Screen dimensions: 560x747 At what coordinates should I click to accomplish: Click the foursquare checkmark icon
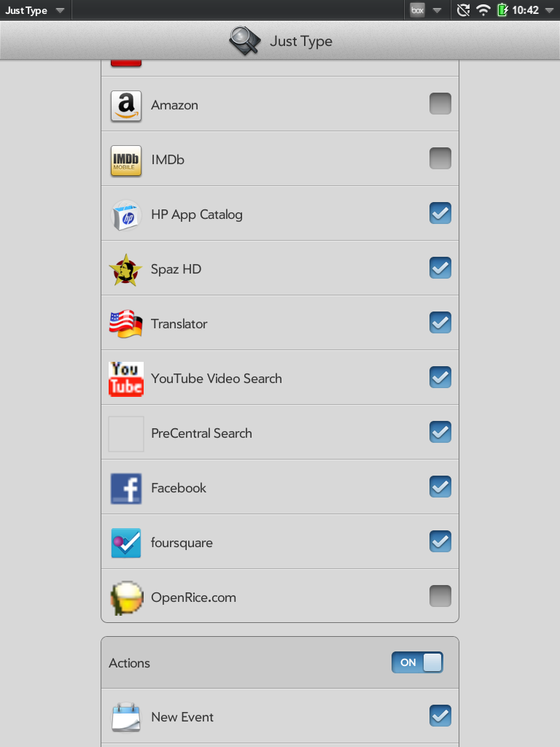(x=126, y=543)
